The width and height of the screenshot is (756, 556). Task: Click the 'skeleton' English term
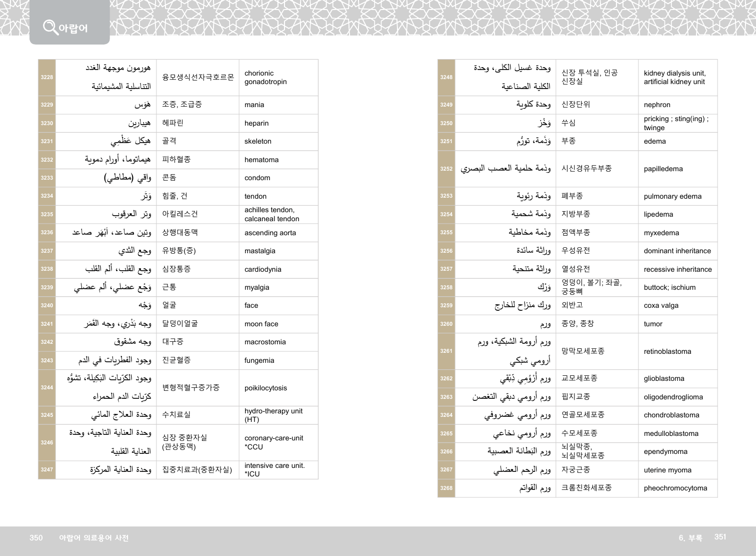pos(258,142)
